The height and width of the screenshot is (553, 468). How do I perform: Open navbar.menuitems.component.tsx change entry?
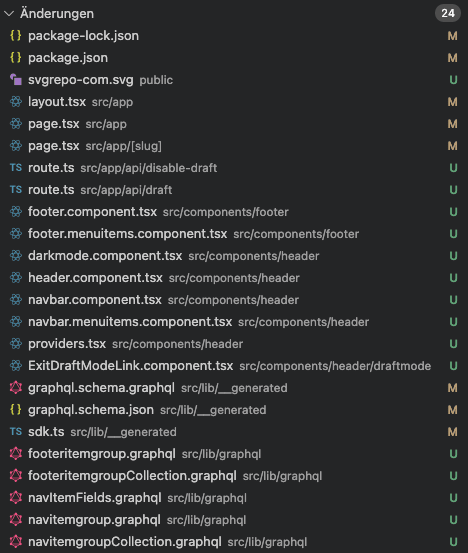234,322
